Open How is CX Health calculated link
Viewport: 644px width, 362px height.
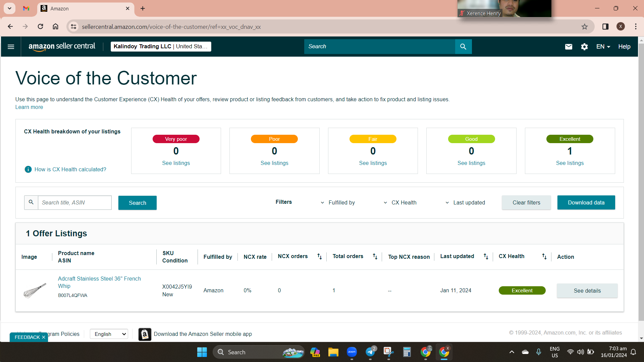point(70,170)
